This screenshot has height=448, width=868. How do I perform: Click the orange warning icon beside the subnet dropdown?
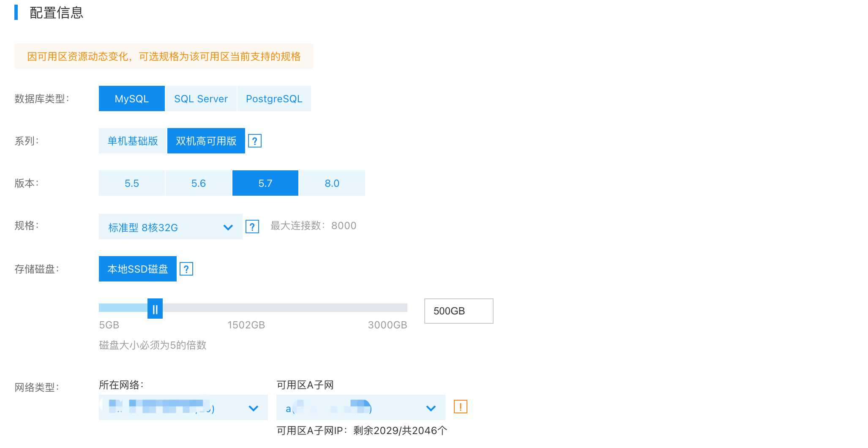coord(460,407)
